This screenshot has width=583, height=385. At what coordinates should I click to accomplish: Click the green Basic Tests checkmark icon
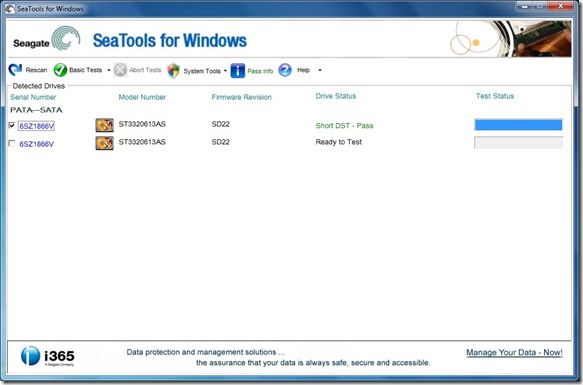pos(60,70)
